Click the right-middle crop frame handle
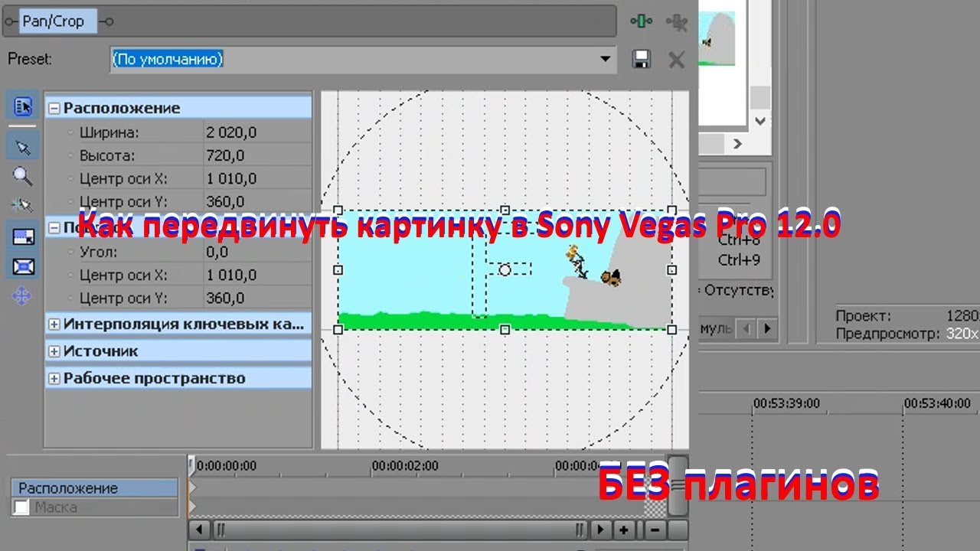 pyautogui.click(x=671, y=270)
